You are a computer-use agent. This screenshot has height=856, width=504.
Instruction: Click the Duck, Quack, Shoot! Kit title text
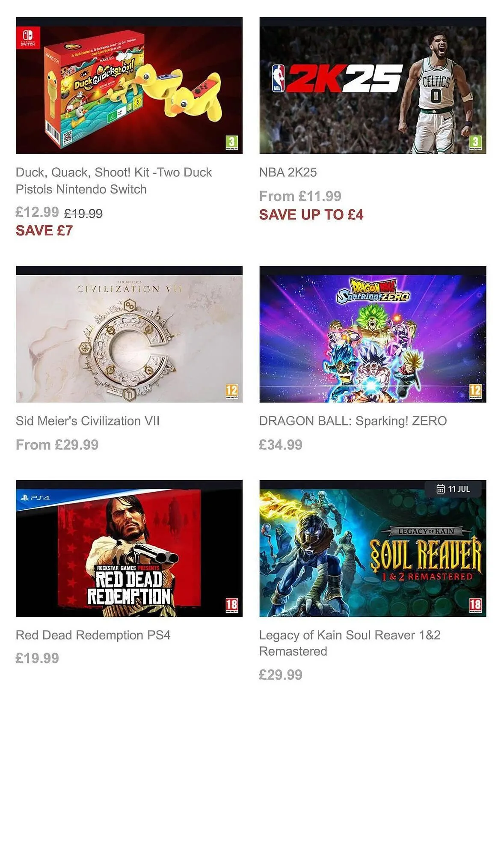pyautogui.click(x=114, y=181)
